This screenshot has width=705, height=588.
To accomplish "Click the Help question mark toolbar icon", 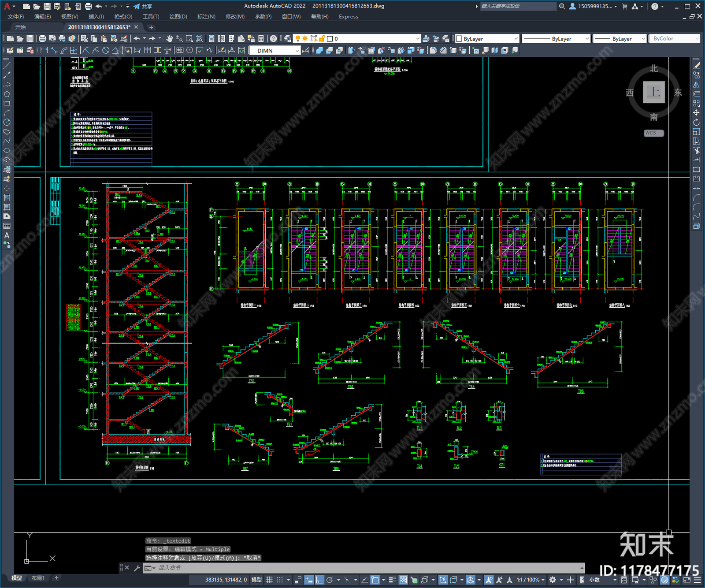I will [274, 39].
